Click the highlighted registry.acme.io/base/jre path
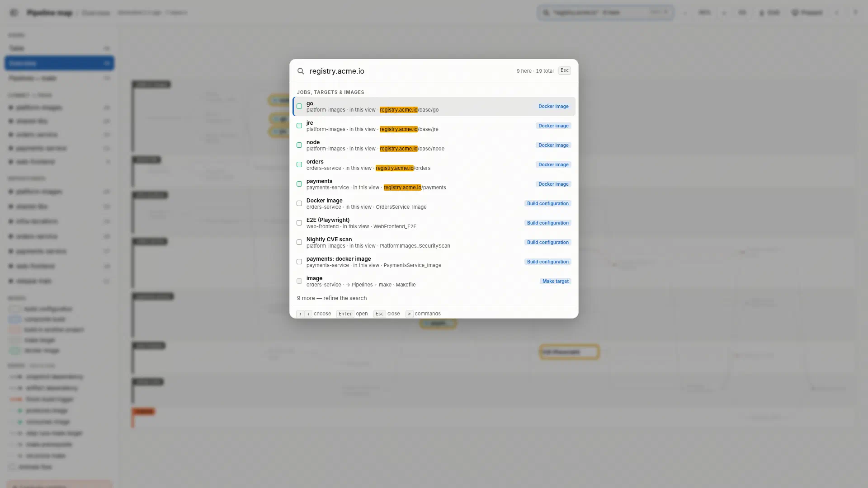868x488 pixels. tap(409, 129)
